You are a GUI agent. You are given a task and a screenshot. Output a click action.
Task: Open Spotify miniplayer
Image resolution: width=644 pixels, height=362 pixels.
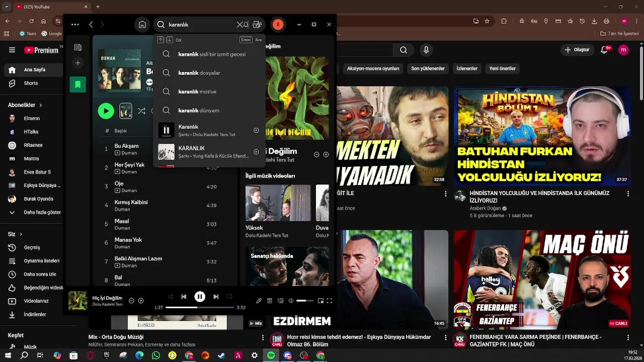320,301
